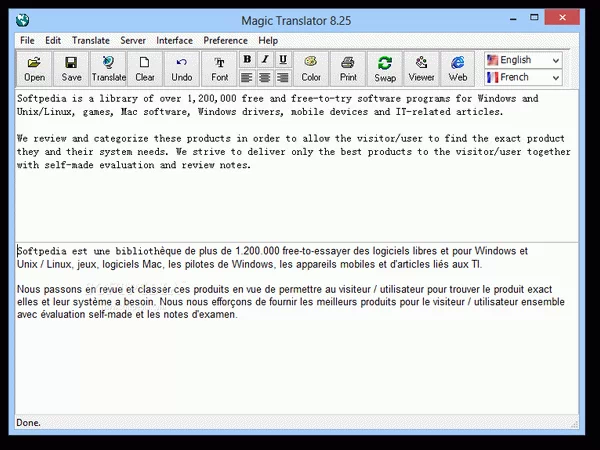Center align the text

pyautogui.click(x=265, y=78)
